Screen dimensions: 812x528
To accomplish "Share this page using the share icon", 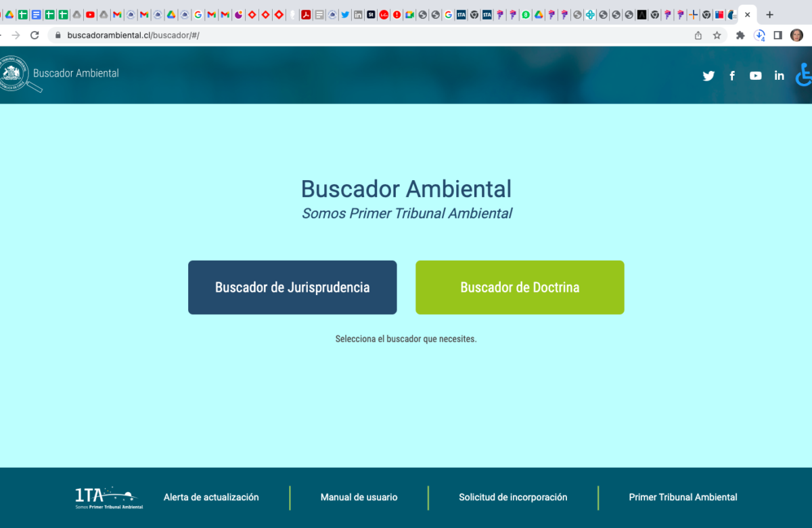I will point(698,35).
